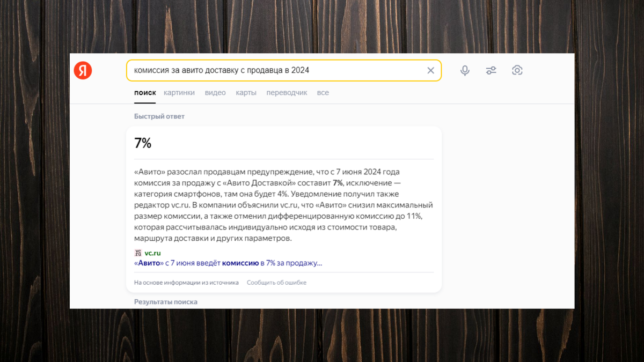Open the переводчик tab

click(287, 93)
